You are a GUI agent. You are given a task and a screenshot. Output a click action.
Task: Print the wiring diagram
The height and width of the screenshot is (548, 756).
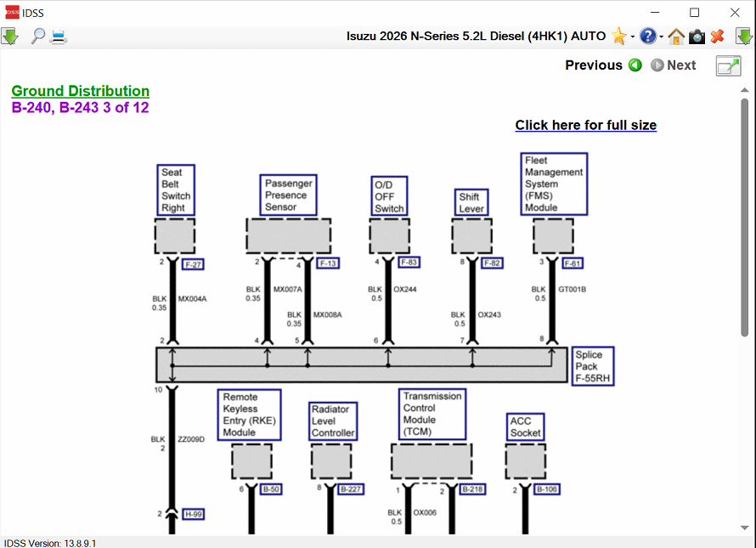click(59, 36)
